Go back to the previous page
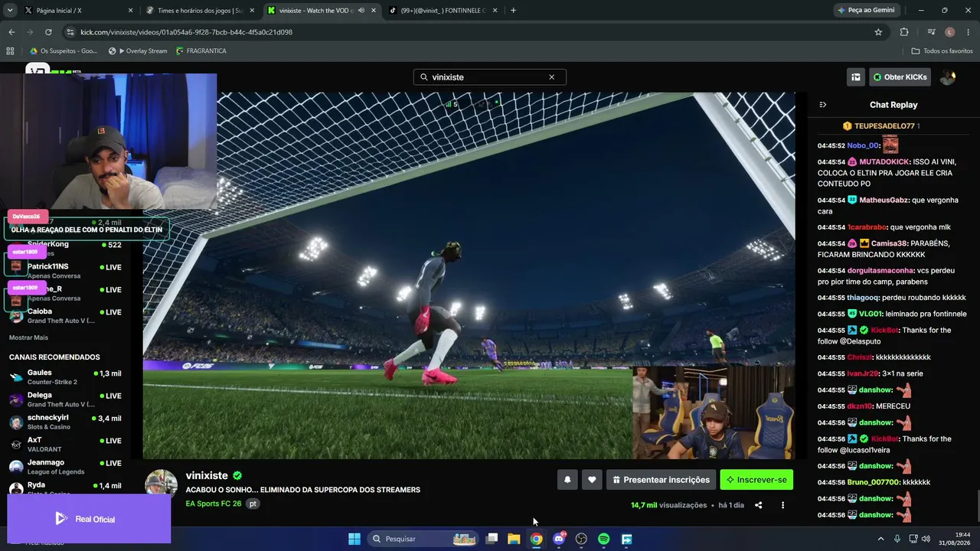Image resolution: width=980 pixels, height=551 pixels. [11, 32]
